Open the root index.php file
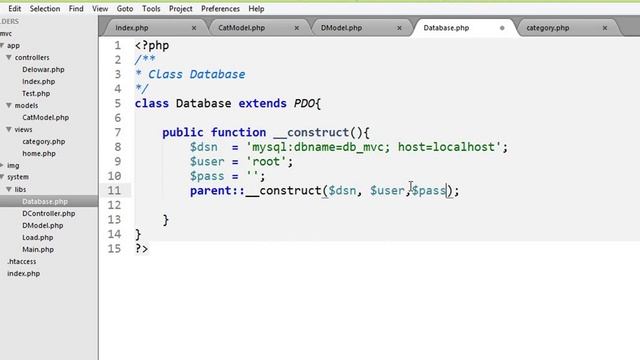 coord(23,273)
